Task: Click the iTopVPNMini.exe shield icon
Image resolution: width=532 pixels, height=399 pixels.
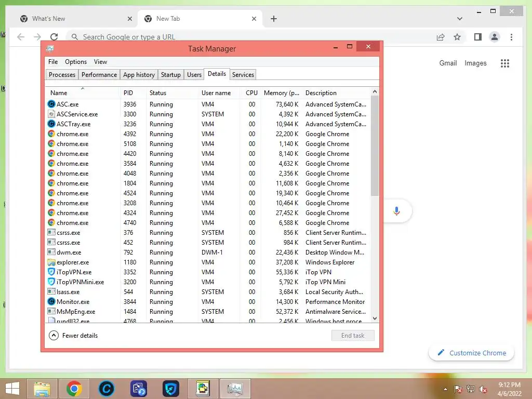Action: 51,282
